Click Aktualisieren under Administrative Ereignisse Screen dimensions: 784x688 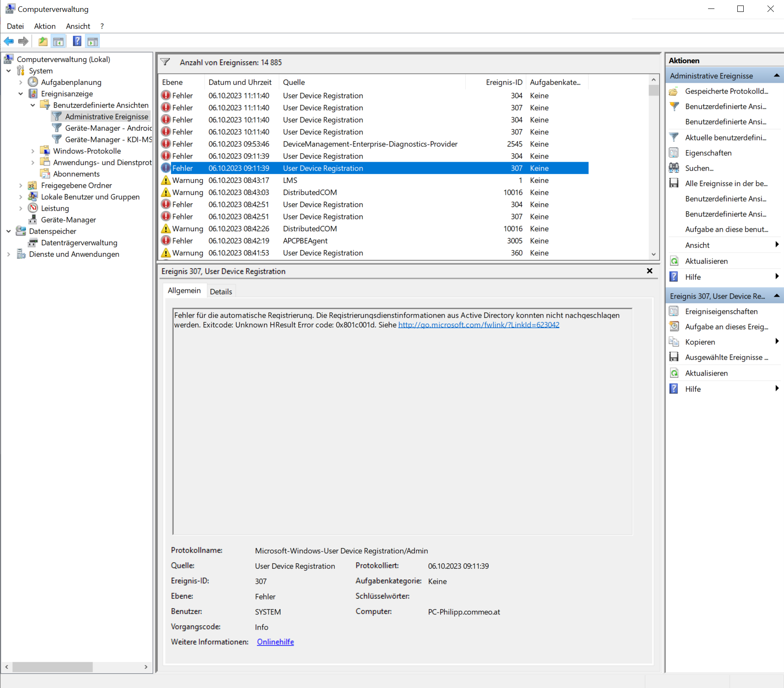click(x=706, y=261)
